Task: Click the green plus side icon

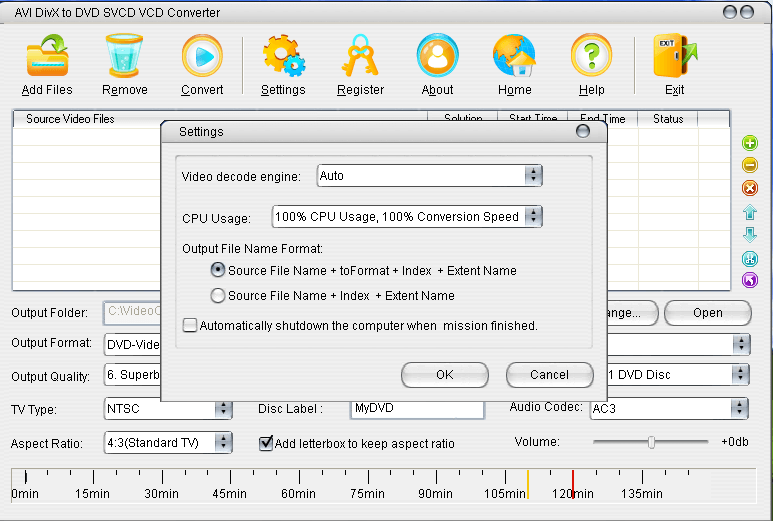Action: point(750,143)
